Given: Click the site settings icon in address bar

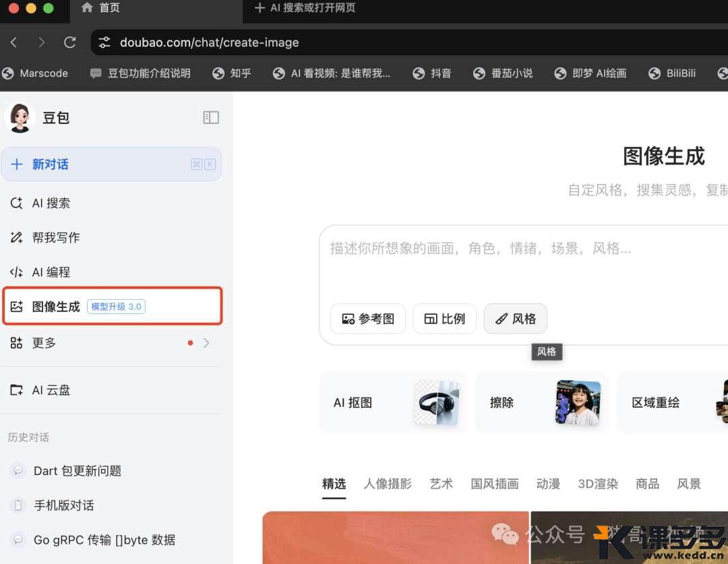Looking at the screenshot, I should coord(104,42).
